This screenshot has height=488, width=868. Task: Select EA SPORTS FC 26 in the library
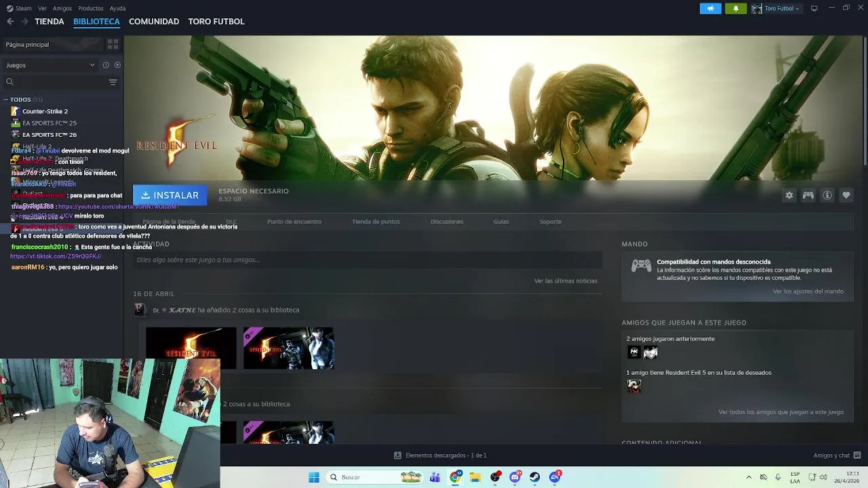[49, 135]
